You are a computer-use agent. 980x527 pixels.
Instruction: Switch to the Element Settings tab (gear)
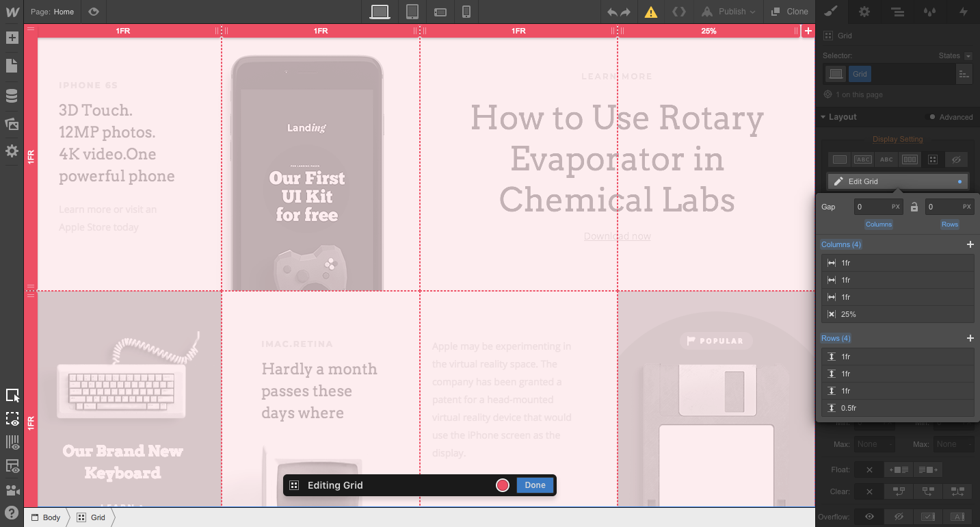864,12
